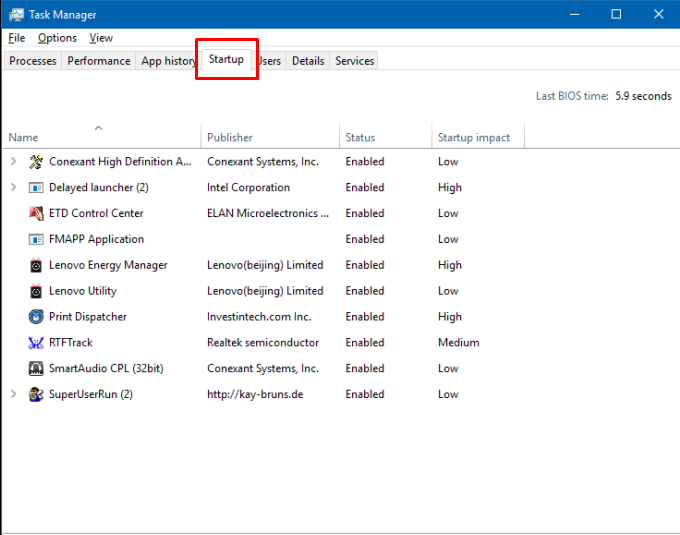Click the ELAN Microelectronics publisher cell

[268, 213]
